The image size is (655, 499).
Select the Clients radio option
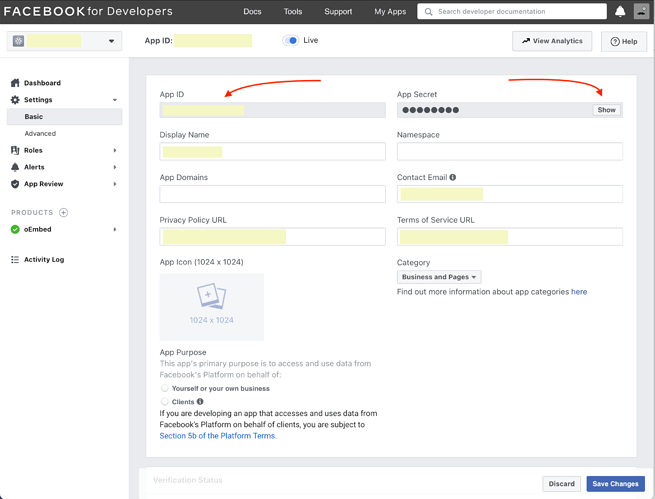pos(165,401)
